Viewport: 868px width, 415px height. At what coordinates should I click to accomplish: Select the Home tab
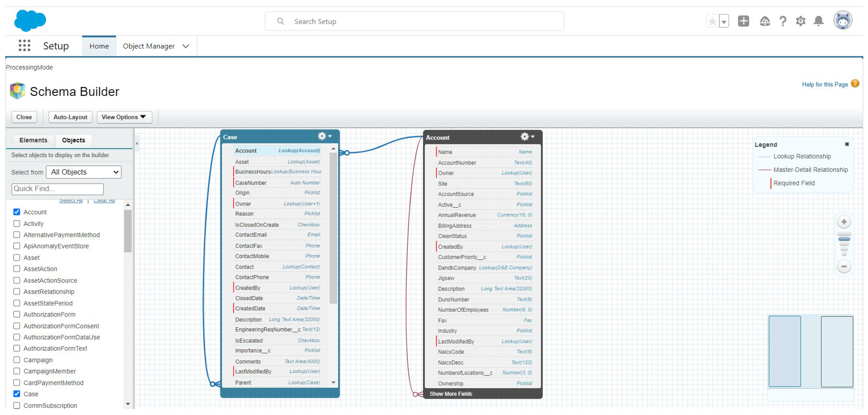99,46
